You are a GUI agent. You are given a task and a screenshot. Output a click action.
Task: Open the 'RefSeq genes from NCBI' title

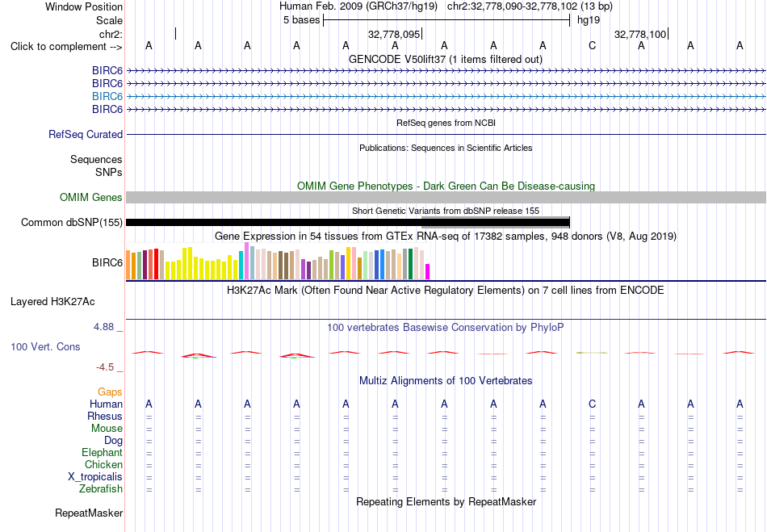tap(446, 123)
